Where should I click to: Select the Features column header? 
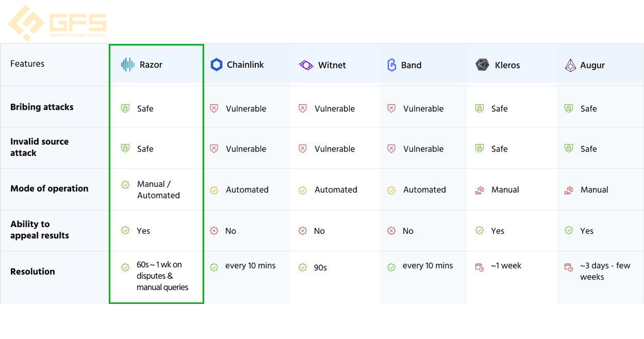coord(28,64)
